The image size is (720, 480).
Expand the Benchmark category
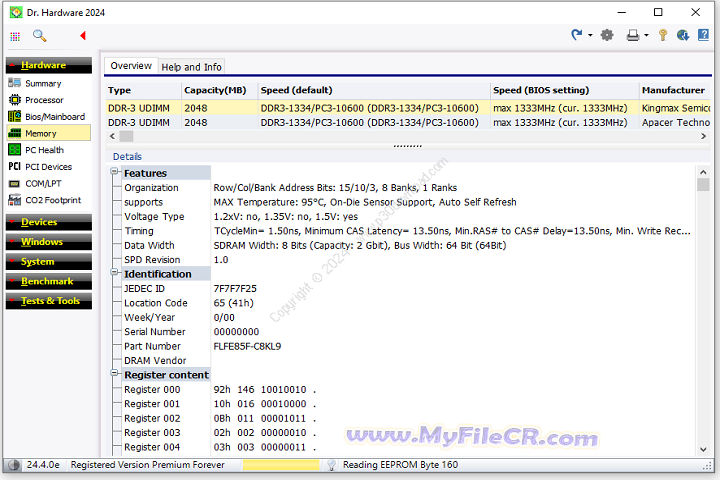pos(49,282)
